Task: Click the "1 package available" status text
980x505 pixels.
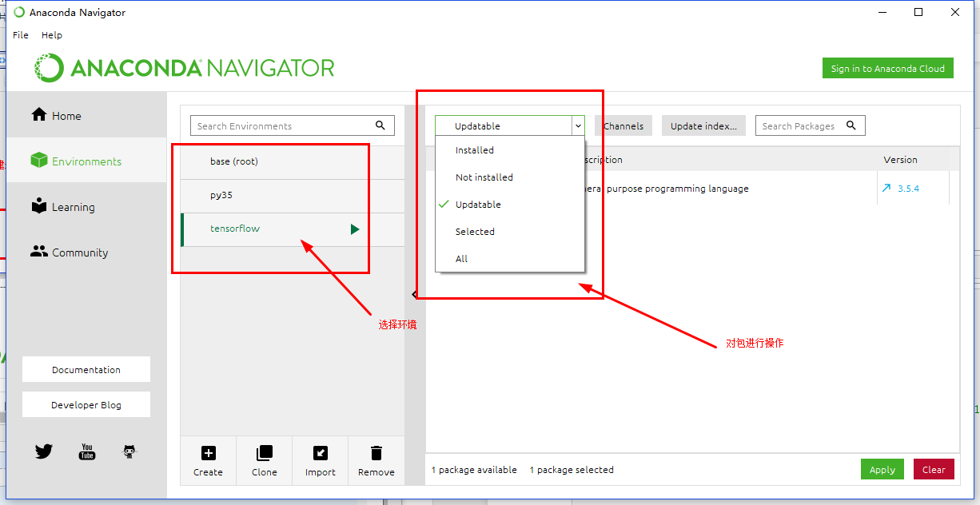Action: (474, 470)
